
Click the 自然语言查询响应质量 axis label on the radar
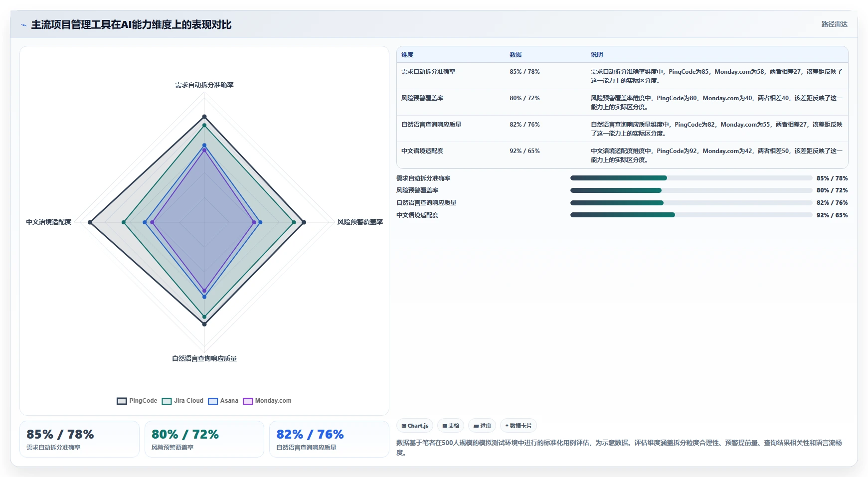(x=204, y=358)
